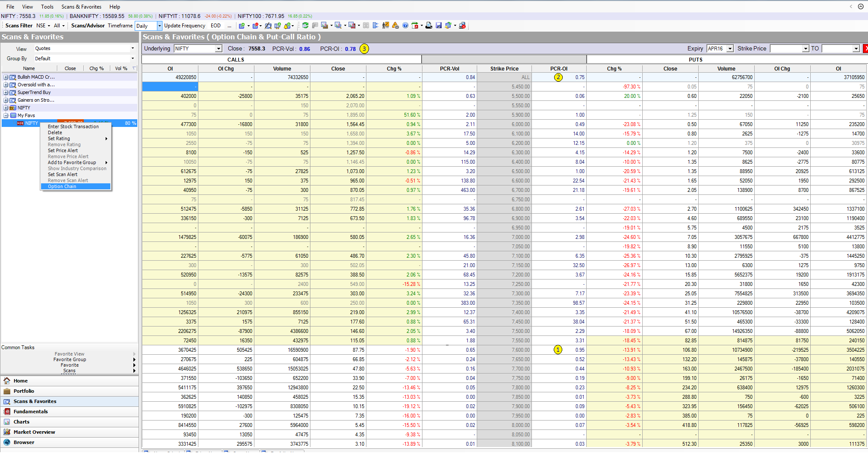
Task: Select Option Chain from the context menu
Action: (62, 186)
